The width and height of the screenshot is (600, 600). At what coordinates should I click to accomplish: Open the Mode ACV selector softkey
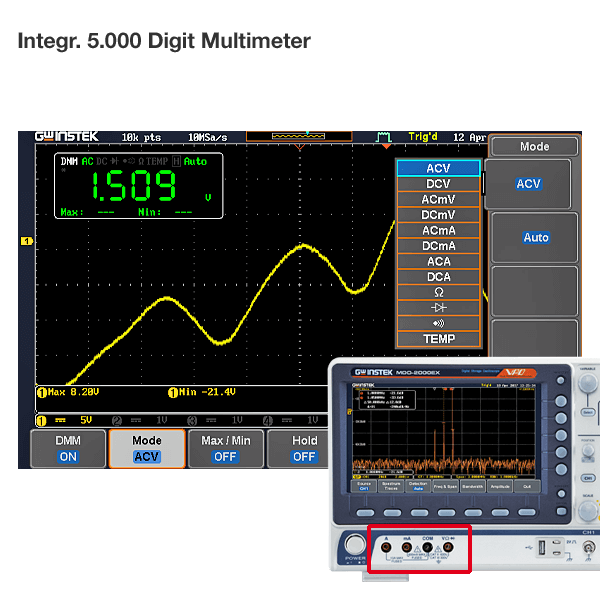point(147,448)
